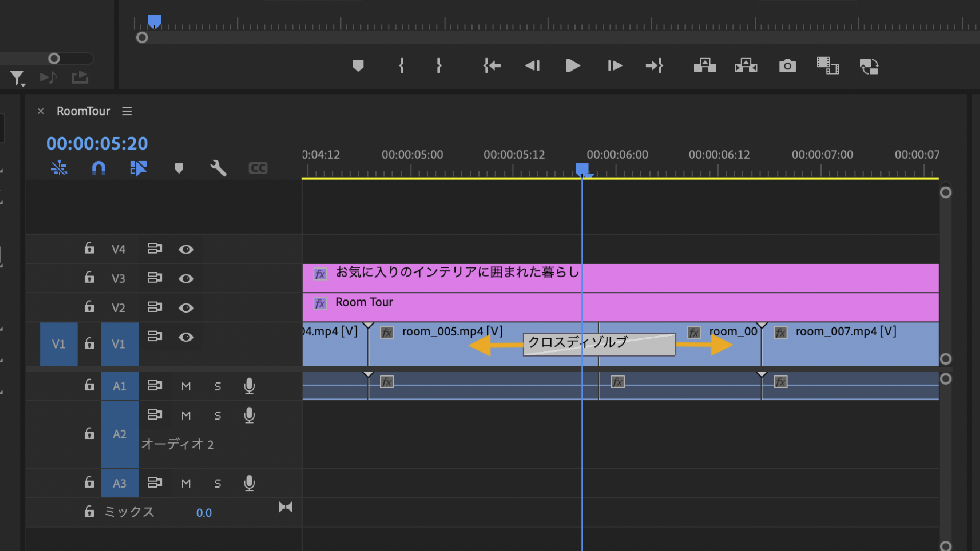Click the mix volume value 0.0

coord(204,513)
